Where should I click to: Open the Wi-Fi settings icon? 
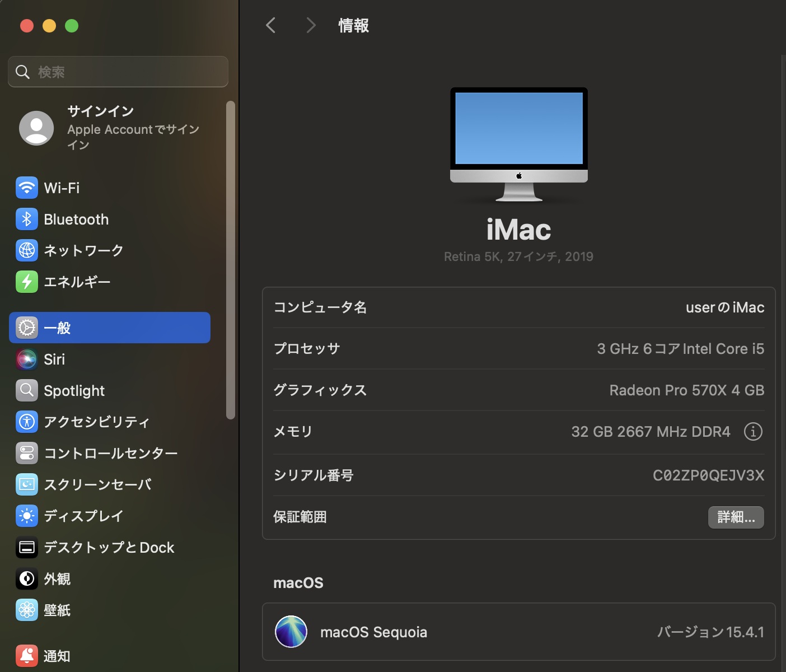coord(26,188)
